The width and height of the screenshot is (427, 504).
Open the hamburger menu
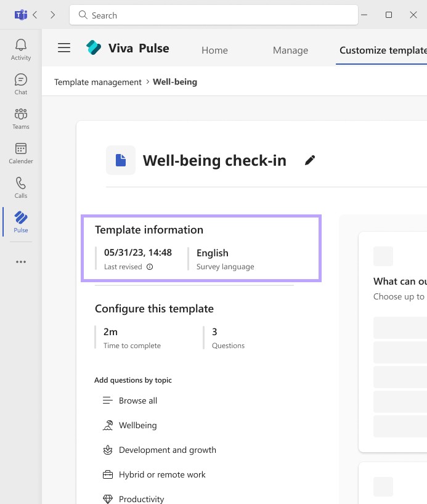point(64,48)
